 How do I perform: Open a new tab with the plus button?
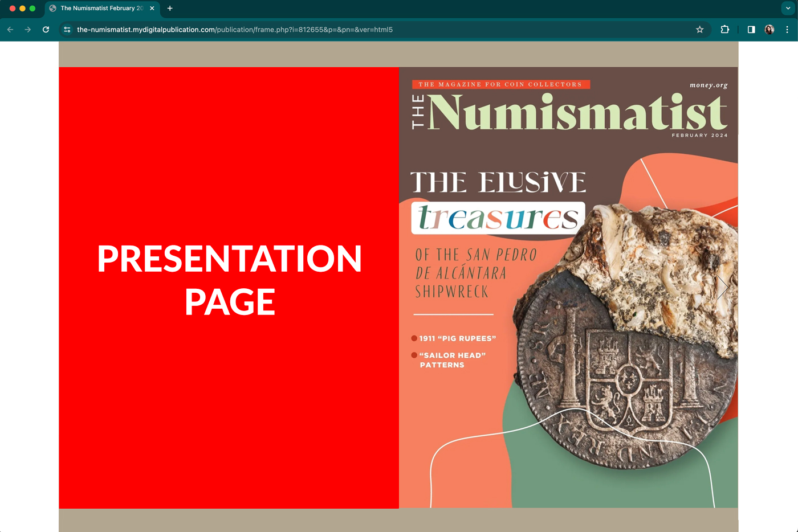(x=170, y=9)
